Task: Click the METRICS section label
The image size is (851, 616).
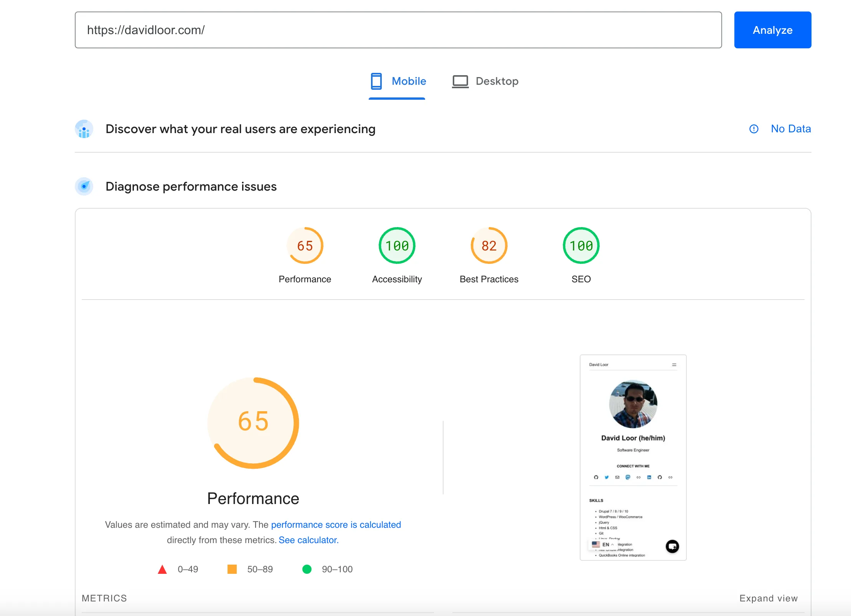Action: pos(104,598)
